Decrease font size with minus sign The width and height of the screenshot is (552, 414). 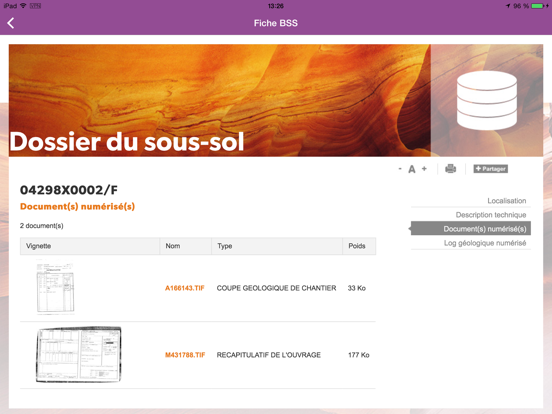tap(400, 169)
